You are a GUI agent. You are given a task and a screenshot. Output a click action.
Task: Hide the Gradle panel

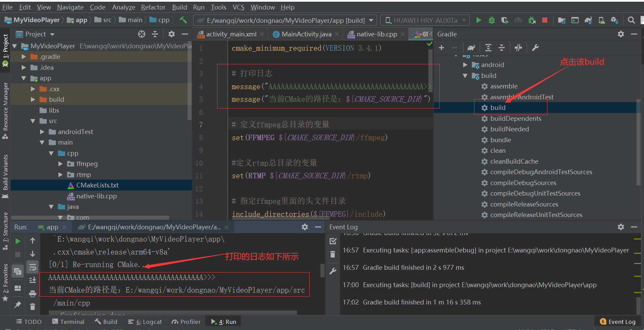click(x=634, y=34)
